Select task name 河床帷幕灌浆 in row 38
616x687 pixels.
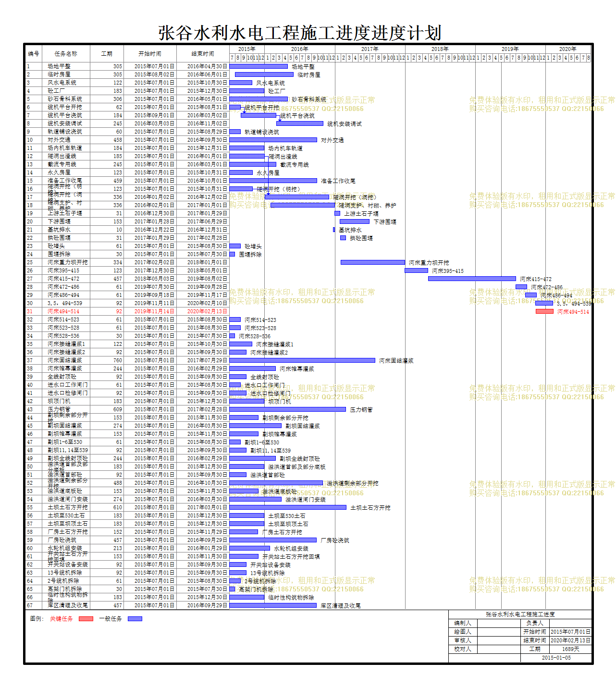click(65, 368)
